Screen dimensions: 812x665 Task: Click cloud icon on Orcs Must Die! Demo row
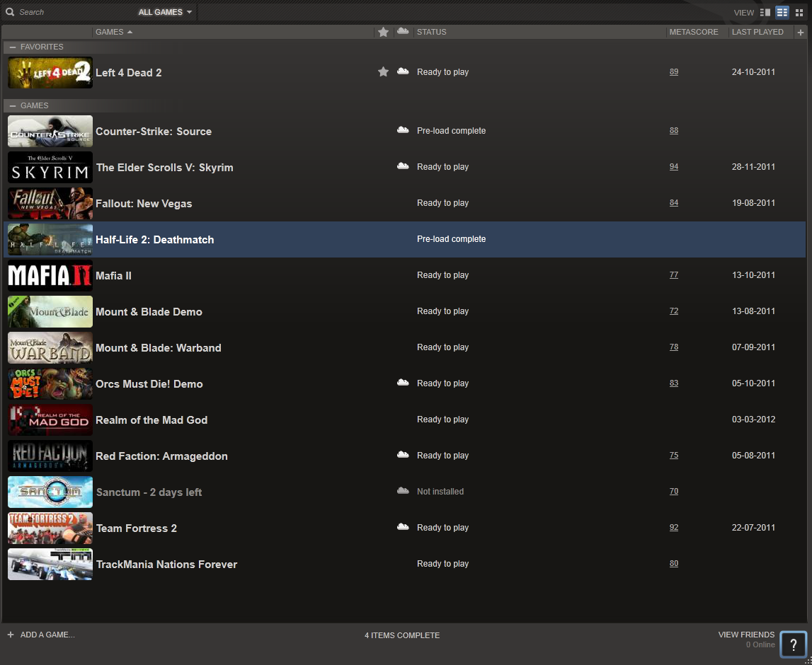403,383
